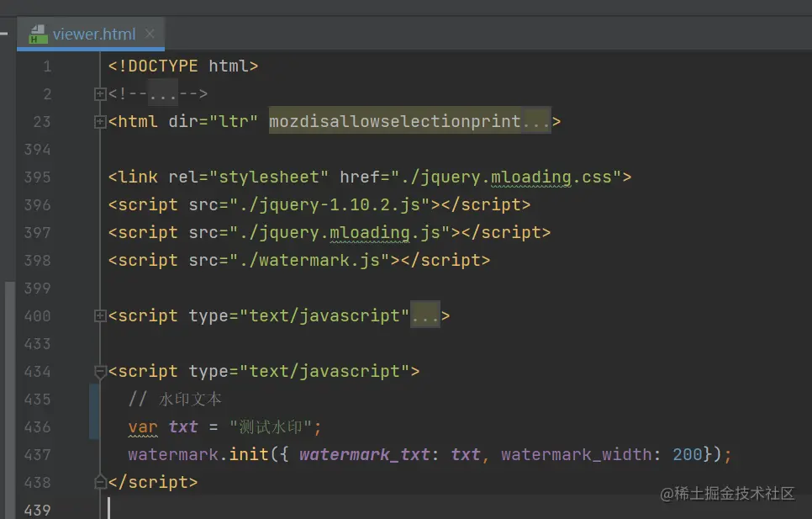This screenshot has height=519, width=812.
Task: Click the watermark_width value 200
Action: pyautogui.click(x=688, y=455)
